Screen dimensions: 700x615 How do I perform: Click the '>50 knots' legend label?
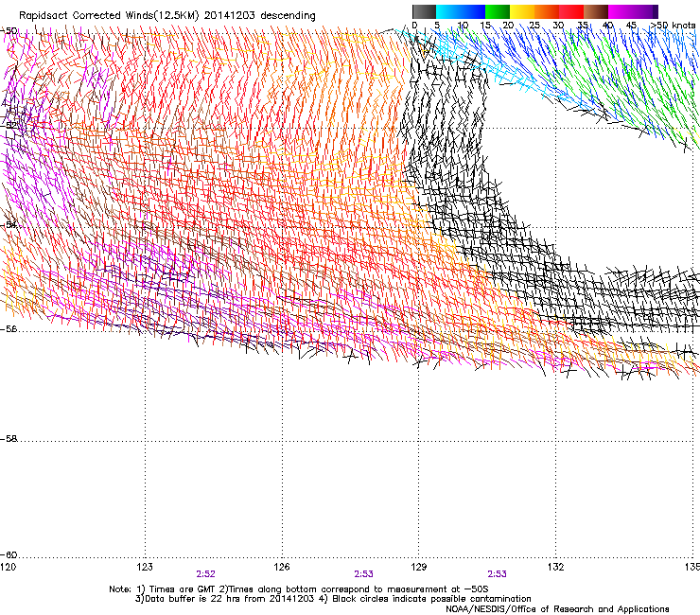[x=673, y=26]
